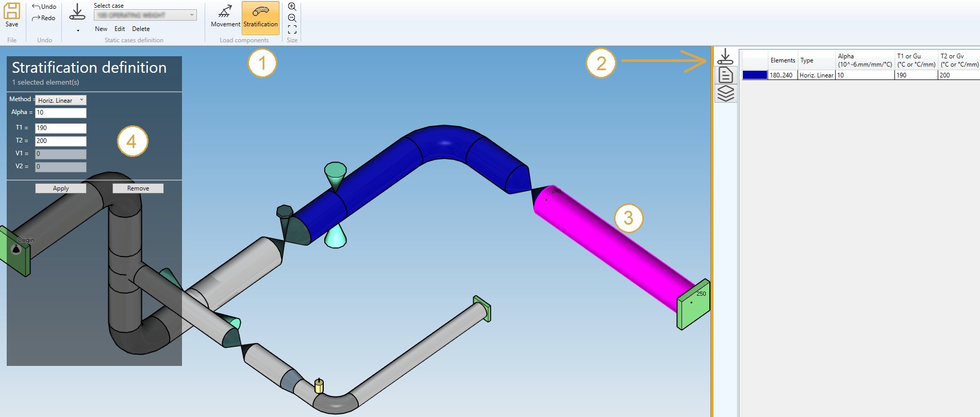
Task: Apply the stratification definition
Action: pyautogui.click(x=61, y=188)
